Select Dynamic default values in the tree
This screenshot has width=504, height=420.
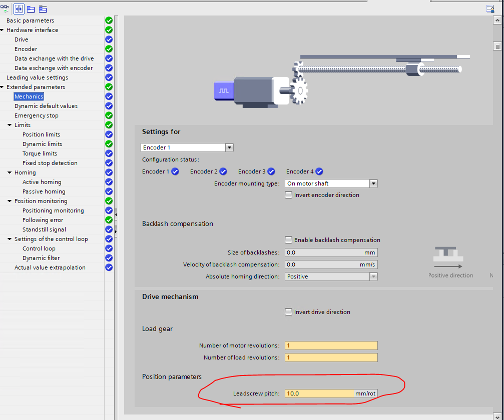(x=46, y=106)
